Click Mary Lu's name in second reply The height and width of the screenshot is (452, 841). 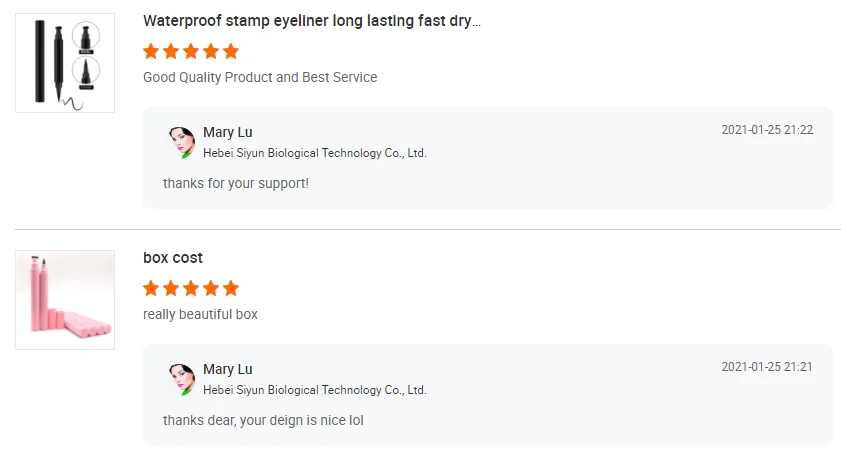(x=227, y=370)
